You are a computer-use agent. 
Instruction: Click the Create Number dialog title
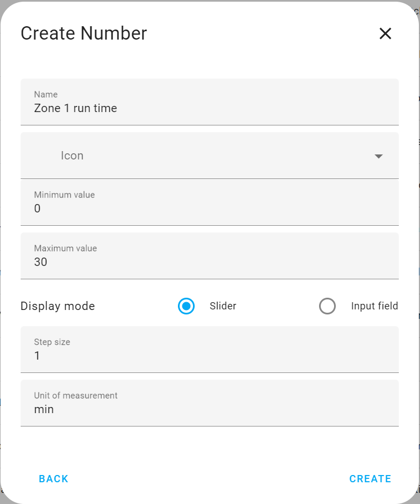click(x=83, y=33)
